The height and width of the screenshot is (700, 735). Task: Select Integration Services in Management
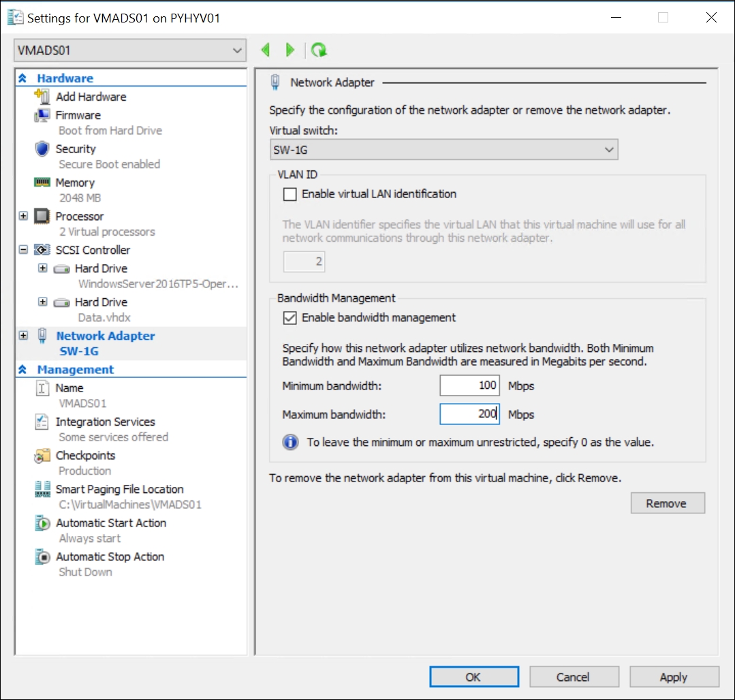[x=105, y=422]
